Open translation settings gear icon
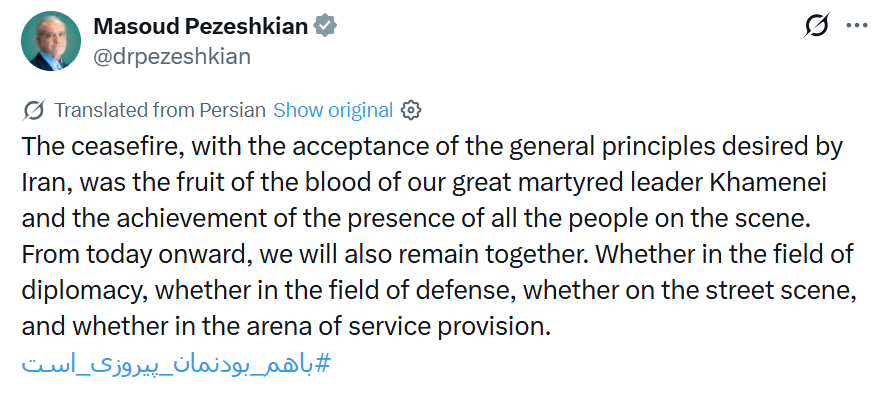Viewport: 879px width, 403px height. [410, 110]
